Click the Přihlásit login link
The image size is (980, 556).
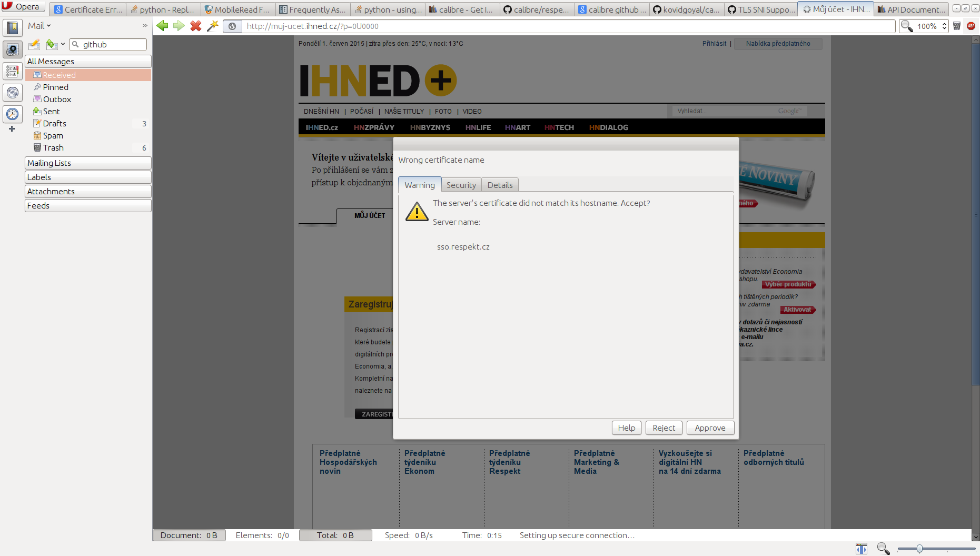click(714, 44)
